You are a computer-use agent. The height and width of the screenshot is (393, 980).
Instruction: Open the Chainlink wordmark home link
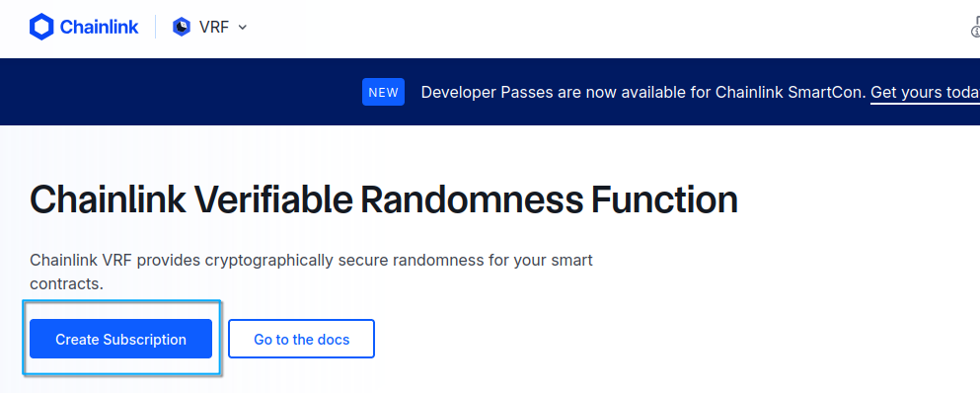click(x=99, y=27)
